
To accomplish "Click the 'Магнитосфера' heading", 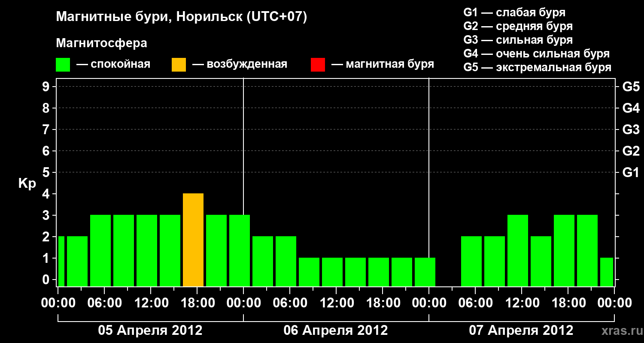I will point(101,43).
